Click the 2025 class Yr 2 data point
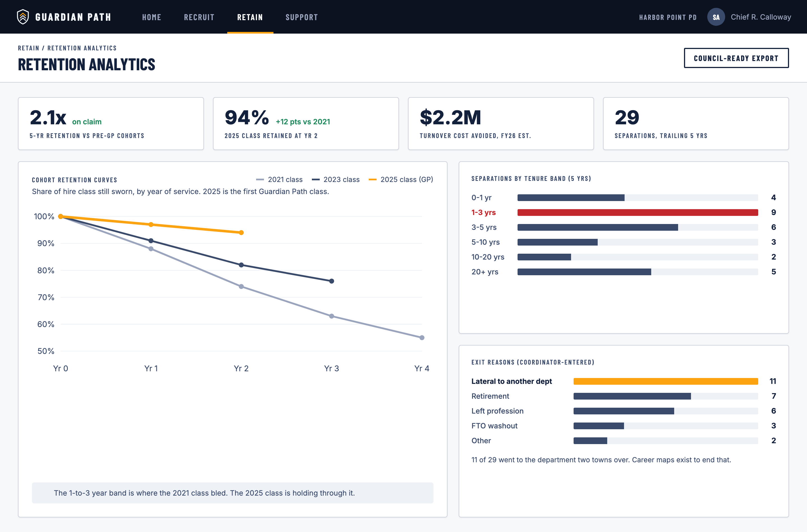 (x=241, y=232)
